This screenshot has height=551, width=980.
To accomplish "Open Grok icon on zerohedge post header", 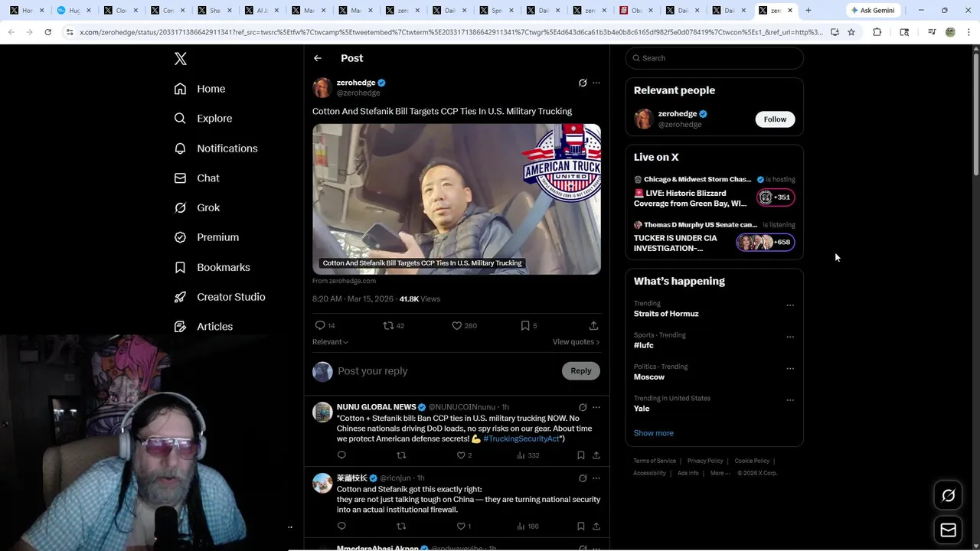I will click(583, 83).
